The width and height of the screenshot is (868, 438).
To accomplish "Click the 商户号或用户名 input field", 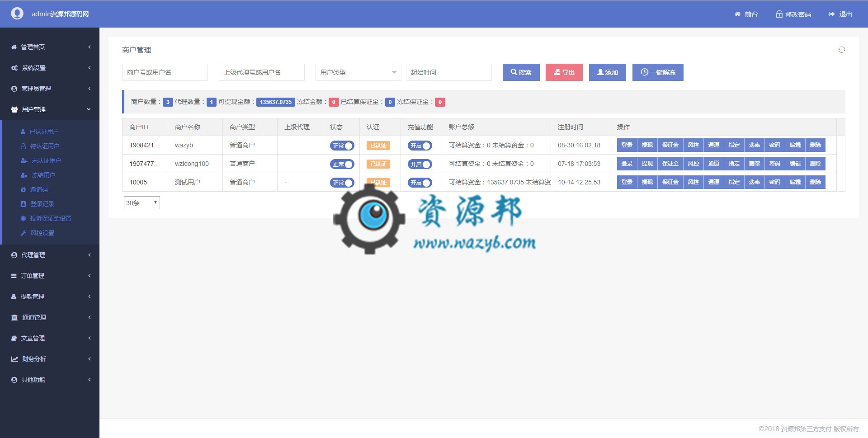I will [x=165, y=72].
